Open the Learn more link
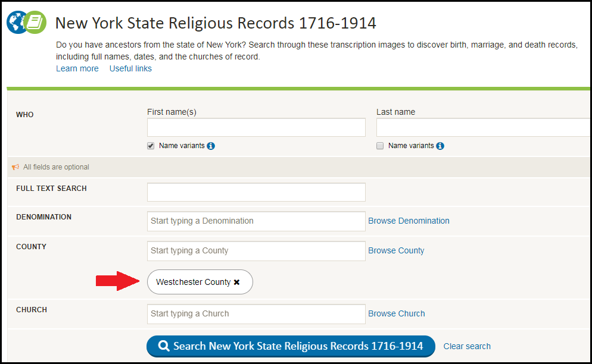Screen dimensions: 592x364 pos(77,68)
